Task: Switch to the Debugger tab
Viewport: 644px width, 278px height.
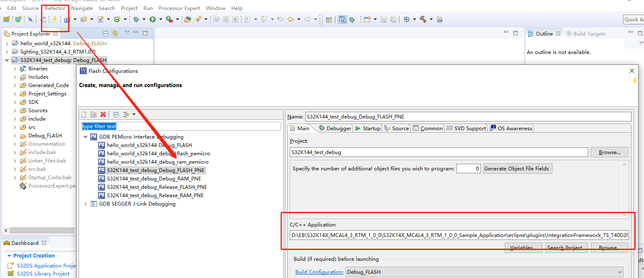Action: 335,129
